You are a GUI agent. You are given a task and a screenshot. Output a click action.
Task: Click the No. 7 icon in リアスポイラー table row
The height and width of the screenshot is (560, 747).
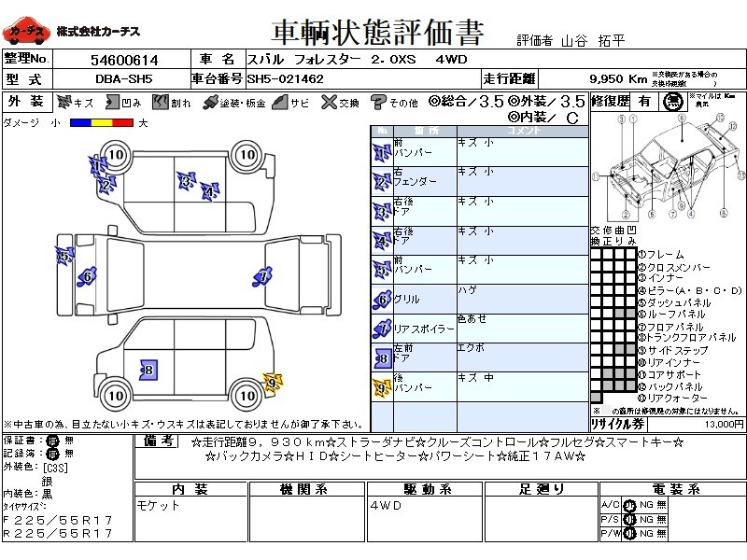point(382,329)
